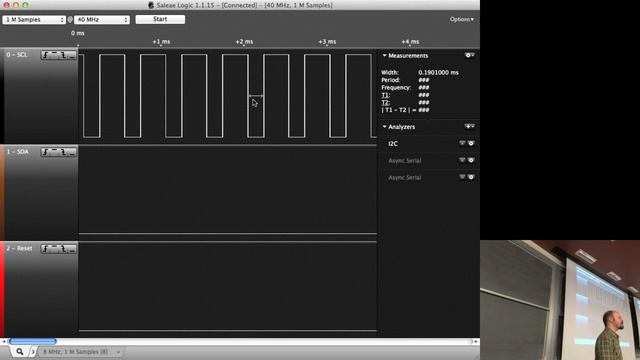Click the +3 ms timeline marker
This screenshot has width=640, height=360.
point(327,42)
